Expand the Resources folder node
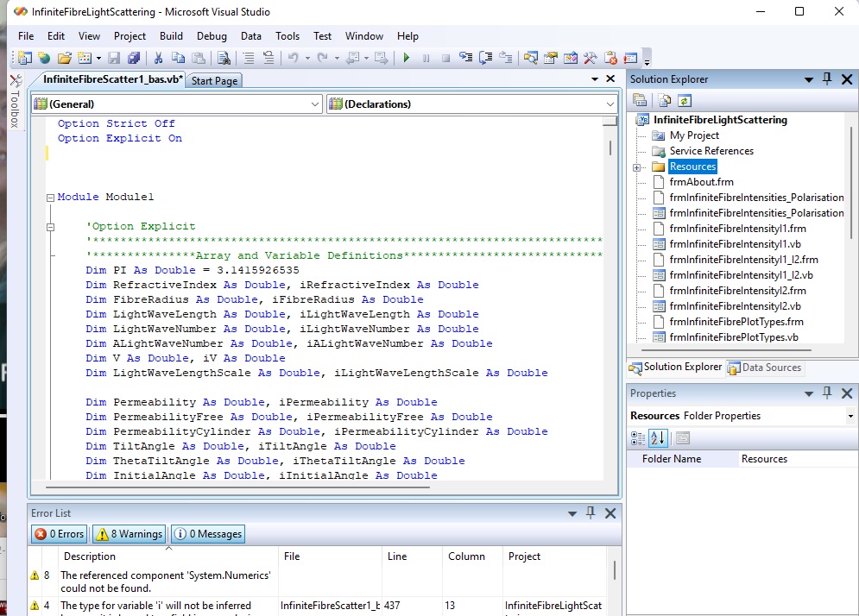This screenshot has width=859, height=616. [x=636, y=167]
